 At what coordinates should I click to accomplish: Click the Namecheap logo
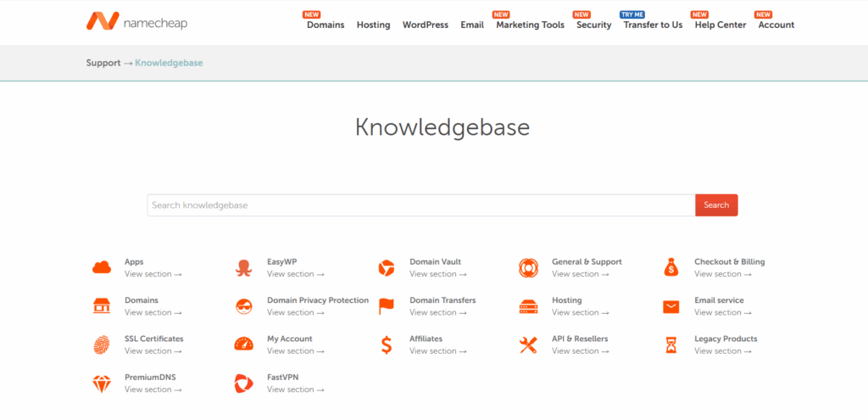pos(136,21)
